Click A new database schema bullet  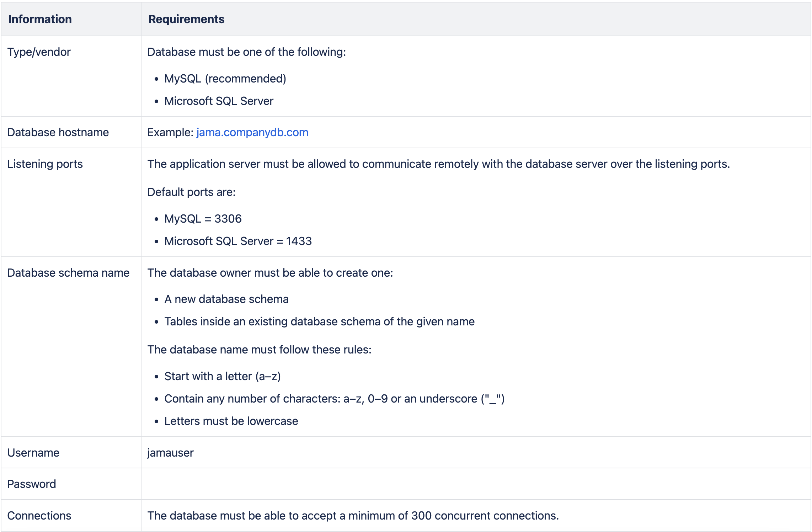pyautogui.click(x=226, y=299)
